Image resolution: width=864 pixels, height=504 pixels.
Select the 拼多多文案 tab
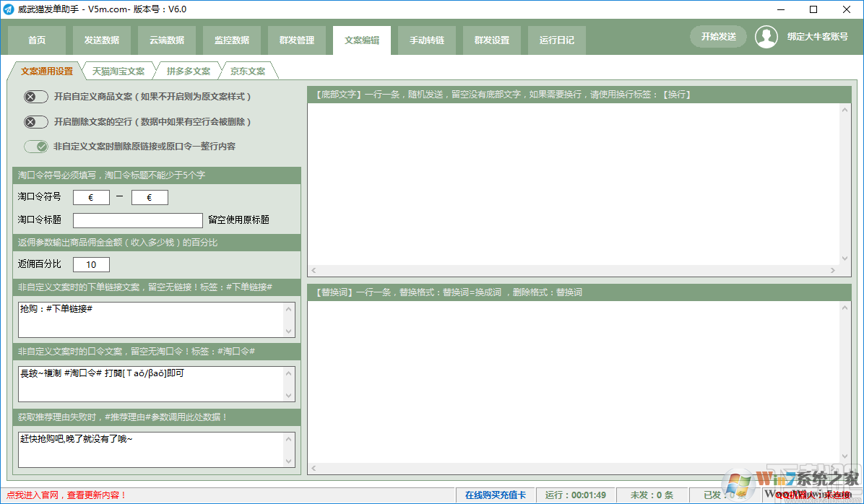(189, 71)
